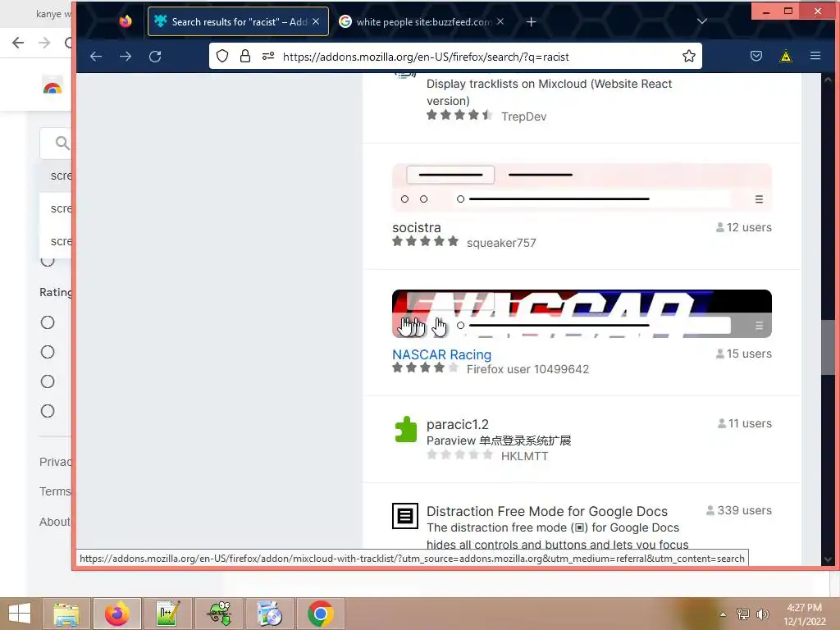This screenshot has height=630, width=840.
Task: Click the TrepDev author name
Action: tap(524, 116)
